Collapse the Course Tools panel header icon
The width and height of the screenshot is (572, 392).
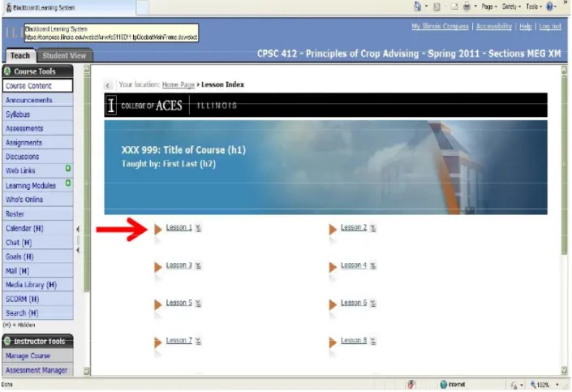tap(7, 71)
